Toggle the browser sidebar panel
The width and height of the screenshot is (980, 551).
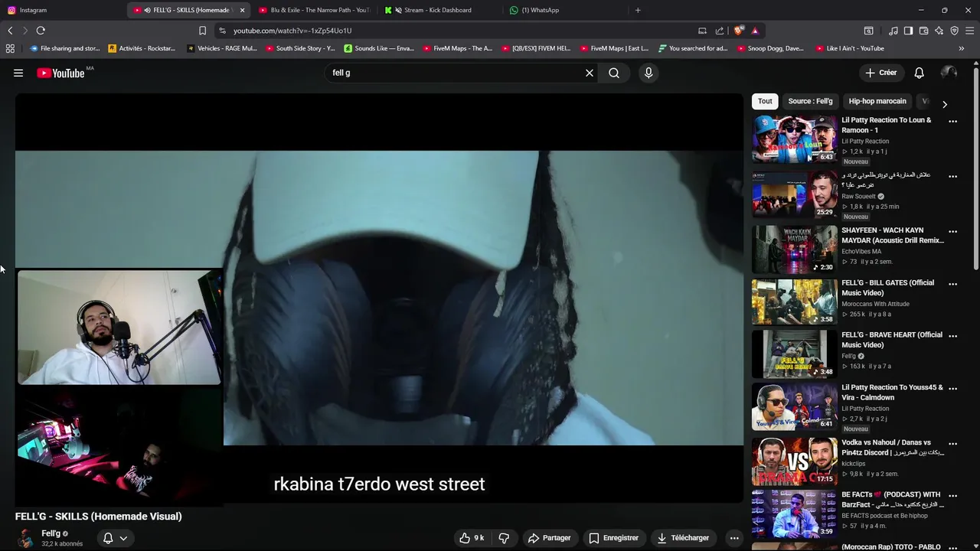click(x=908, y=31)
